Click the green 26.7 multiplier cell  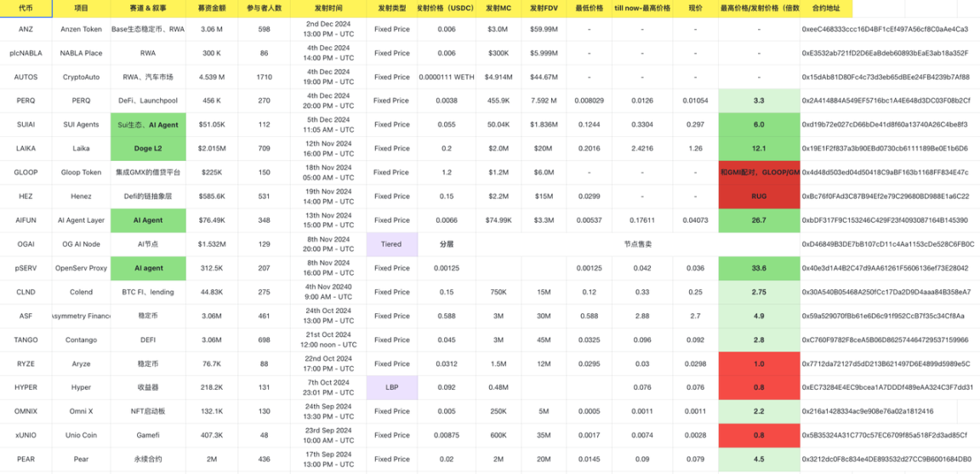pos(759,220)
